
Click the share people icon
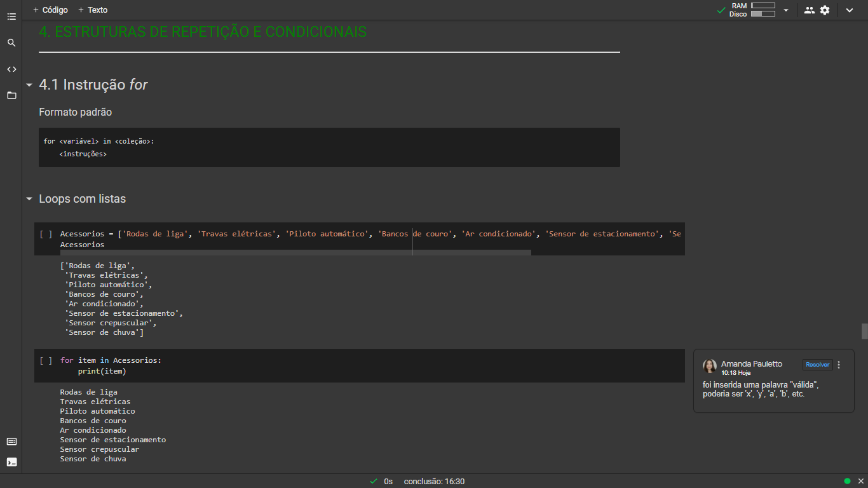coord(809,10)
